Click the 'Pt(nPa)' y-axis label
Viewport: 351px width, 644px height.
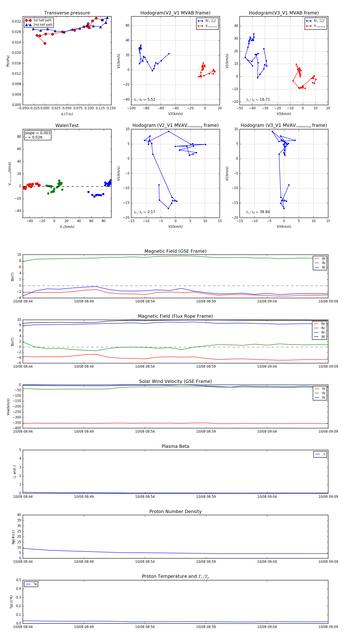point(8,61)
